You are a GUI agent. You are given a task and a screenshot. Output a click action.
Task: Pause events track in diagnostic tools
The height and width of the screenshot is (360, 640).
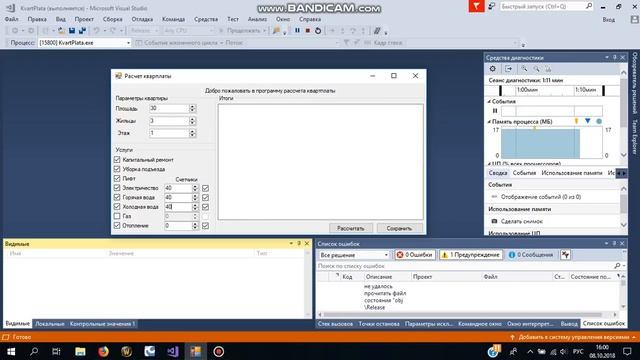click(x=495, y=111)
